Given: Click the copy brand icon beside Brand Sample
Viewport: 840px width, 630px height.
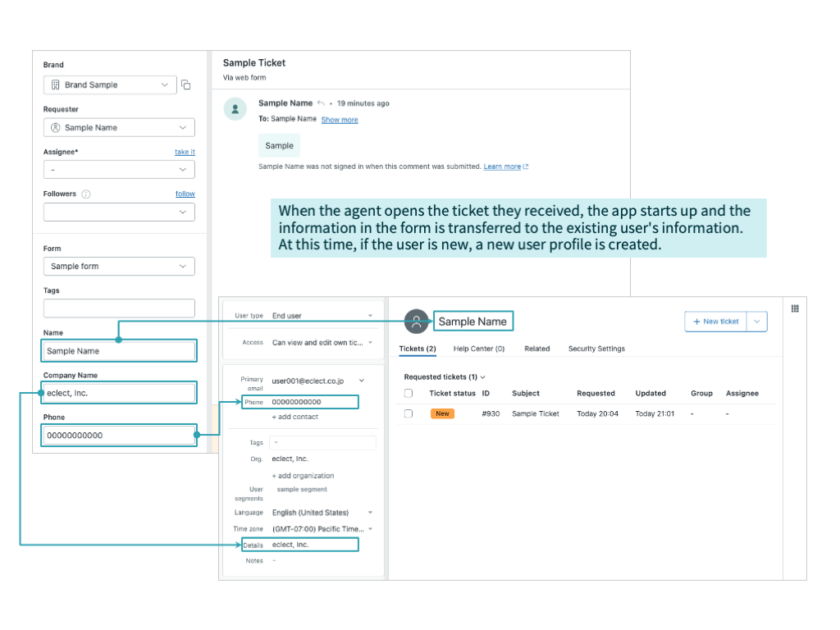Looking at the screenshot, I should (x=185, y=85).
